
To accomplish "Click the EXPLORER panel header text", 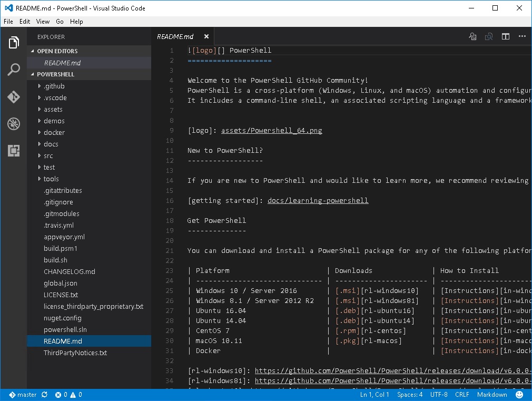I will pos(51,37).
